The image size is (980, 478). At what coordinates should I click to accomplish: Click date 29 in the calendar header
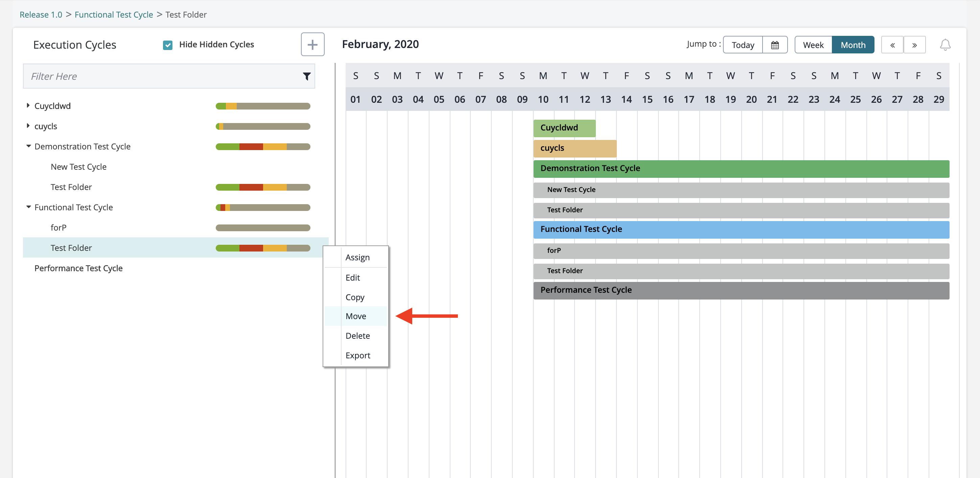tap(938, 99)
